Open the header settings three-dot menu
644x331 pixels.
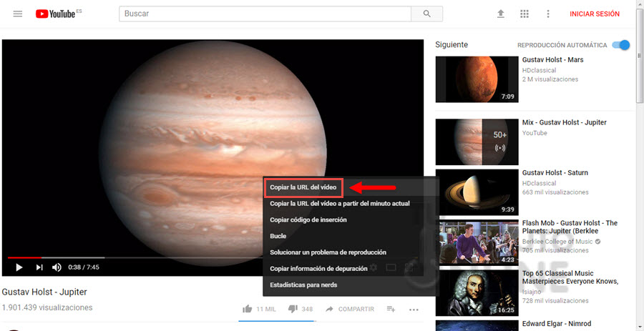pos(548,14)
